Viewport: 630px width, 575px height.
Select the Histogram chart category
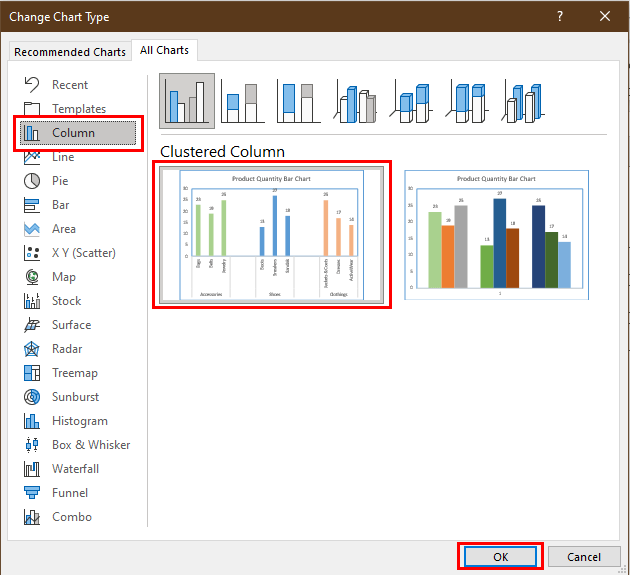(78, 421)
